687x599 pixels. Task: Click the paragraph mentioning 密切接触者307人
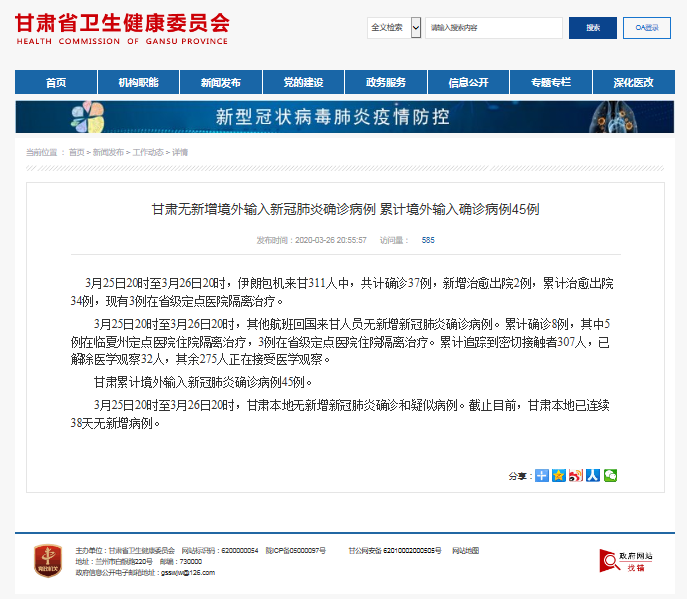340,342
